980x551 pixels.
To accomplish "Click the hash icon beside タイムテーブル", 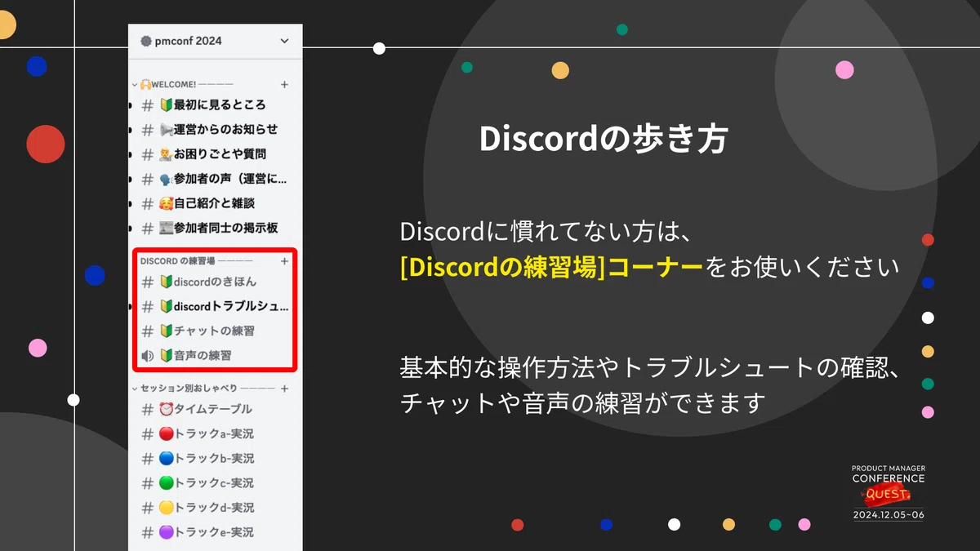I will (148, 409).
